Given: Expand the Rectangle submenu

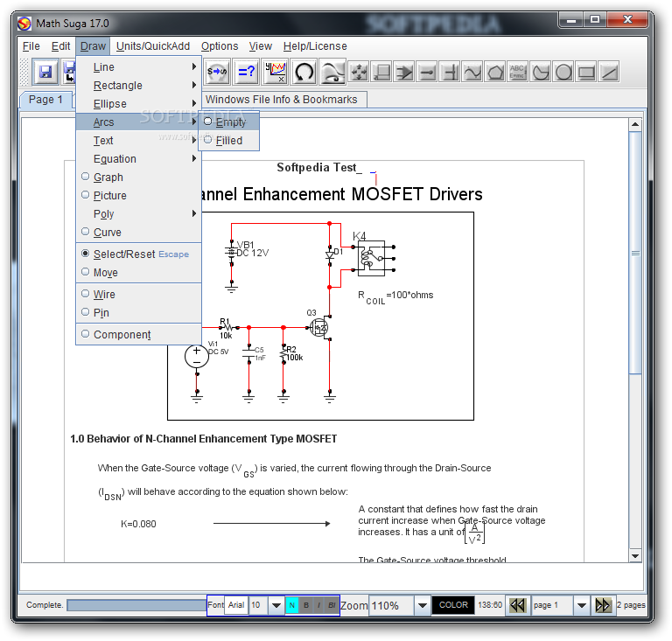Looking at the screenshot, I should [138, 85].
